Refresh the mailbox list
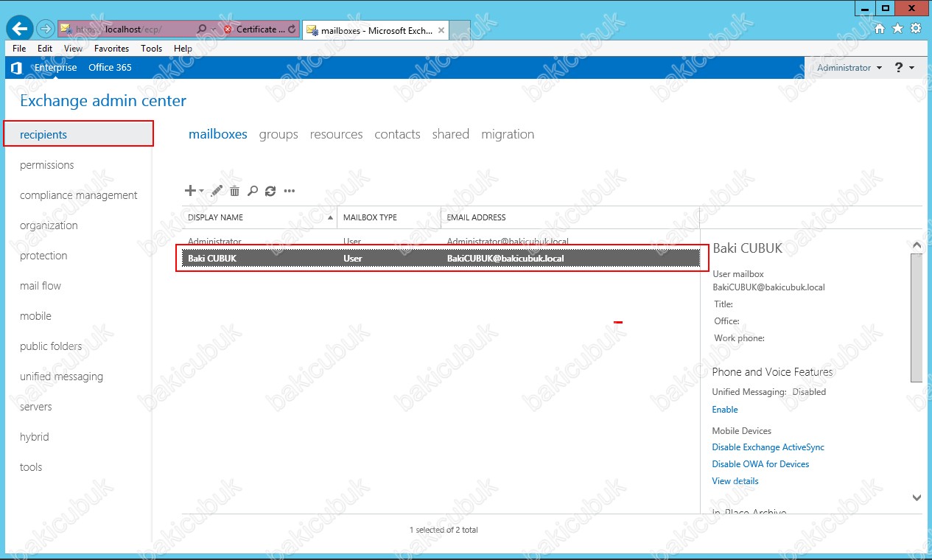The height and width of the screenshot is (560, 932). coord(270,191)
